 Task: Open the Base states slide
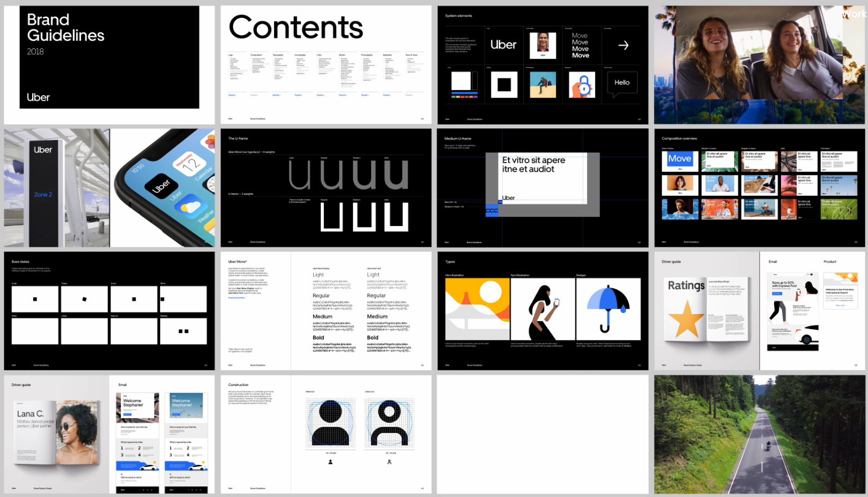point(110,311)
